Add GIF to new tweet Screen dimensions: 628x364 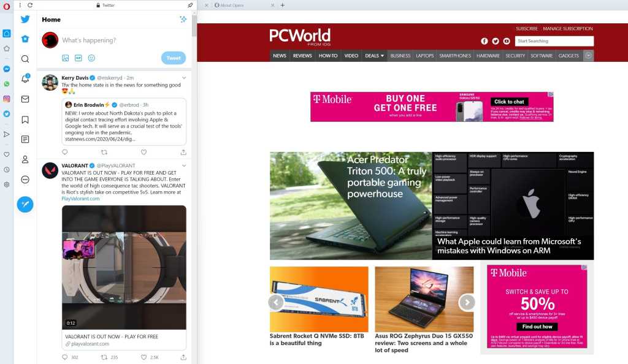point(78,58)
